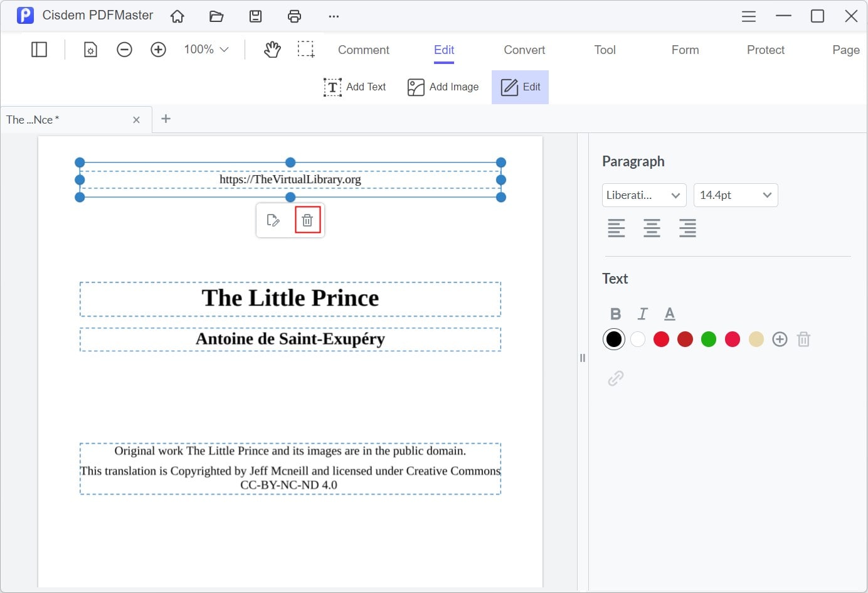The image size is (868, 593).
Task: Choose the green color swatch
Action: 709,339
